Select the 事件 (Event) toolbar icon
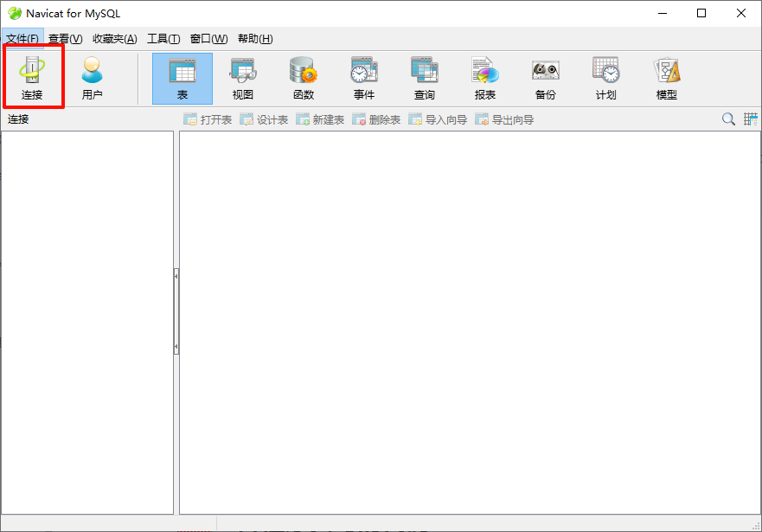This screenshot has height=532, width=762. [363, 78]
